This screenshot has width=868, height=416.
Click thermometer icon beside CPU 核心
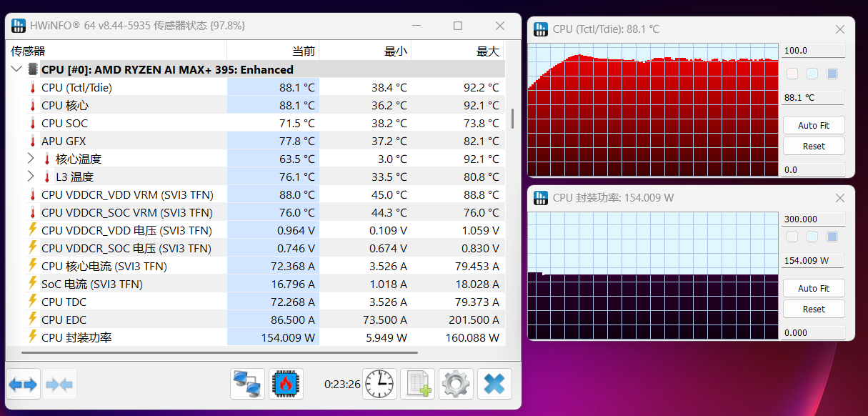tap(32, 105)
